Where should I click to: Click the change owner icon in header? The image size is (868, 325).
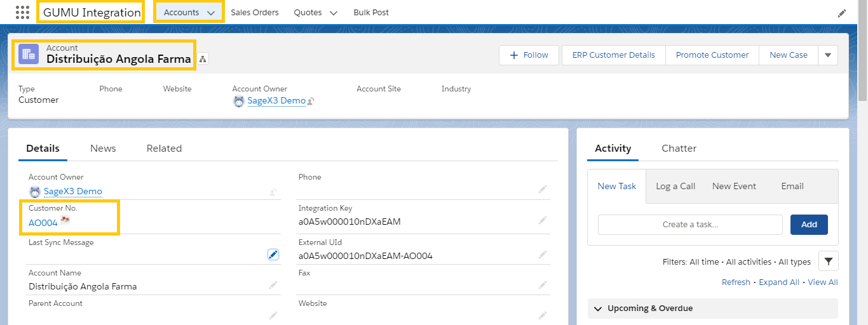311,102
